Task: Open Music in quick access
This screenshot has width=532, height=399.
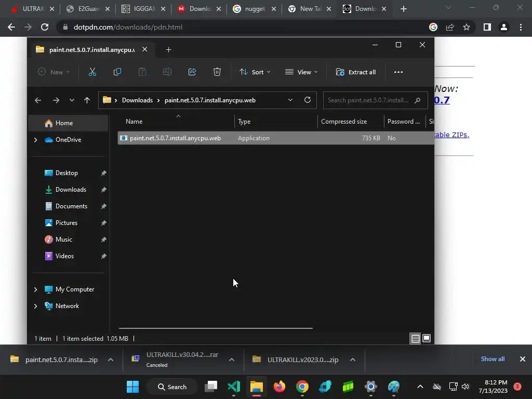Action: coord(63,240)
